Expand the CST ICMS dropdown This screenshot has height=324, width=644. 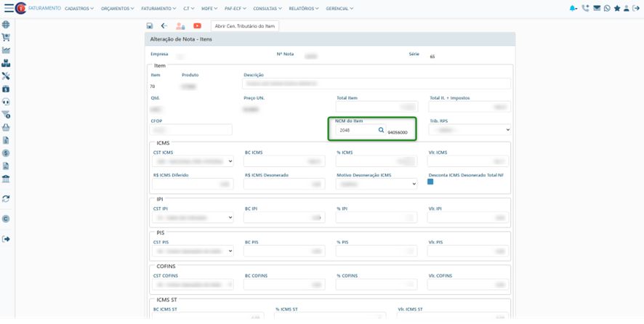point(192,161)
